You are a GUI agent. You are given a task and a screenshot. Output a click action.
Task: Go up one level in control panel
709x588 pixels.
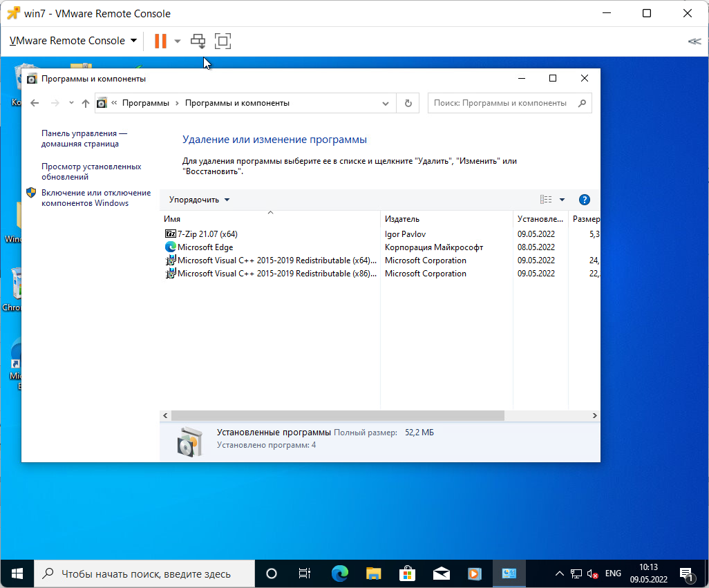point(86,103)
